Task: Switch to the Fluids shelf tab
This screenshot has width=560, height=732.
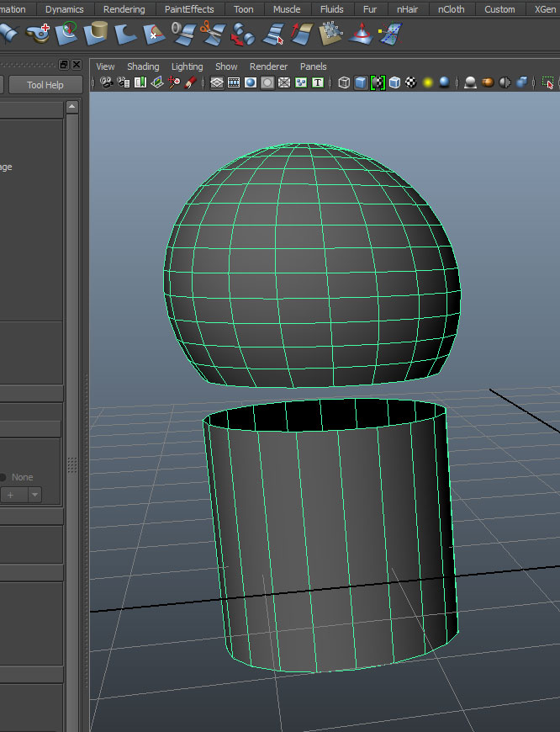Action: (x=332, y=9)
